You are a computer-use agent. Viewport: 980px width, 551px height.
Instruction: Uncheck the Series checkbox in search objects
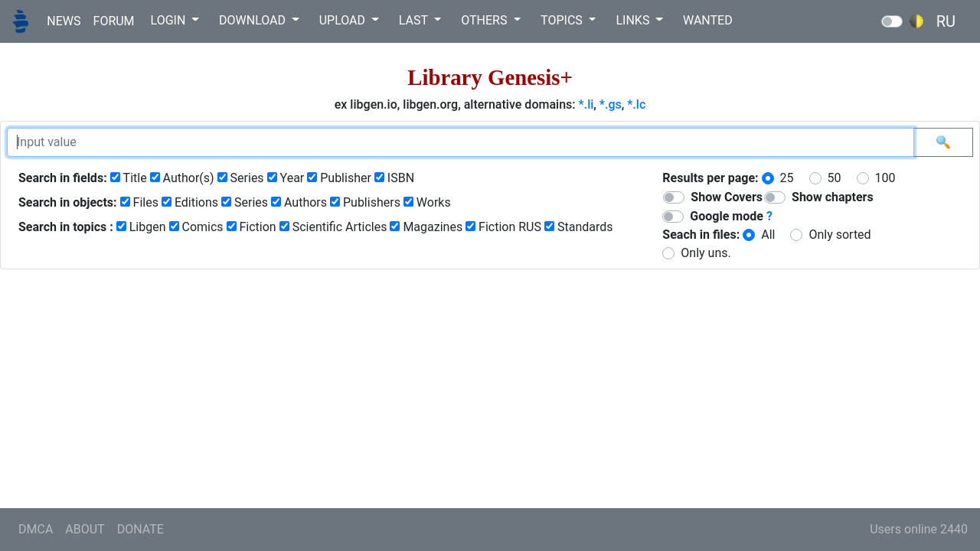(x=226, y=202)
